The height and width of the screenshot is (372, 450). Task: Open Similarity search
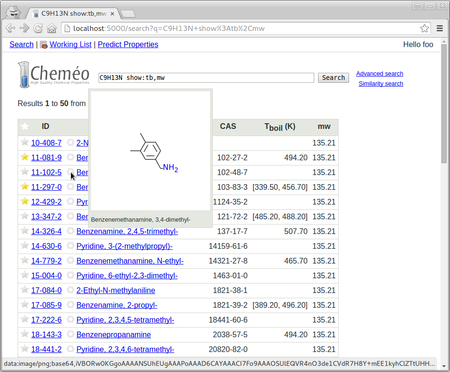(x=381, y=84)
